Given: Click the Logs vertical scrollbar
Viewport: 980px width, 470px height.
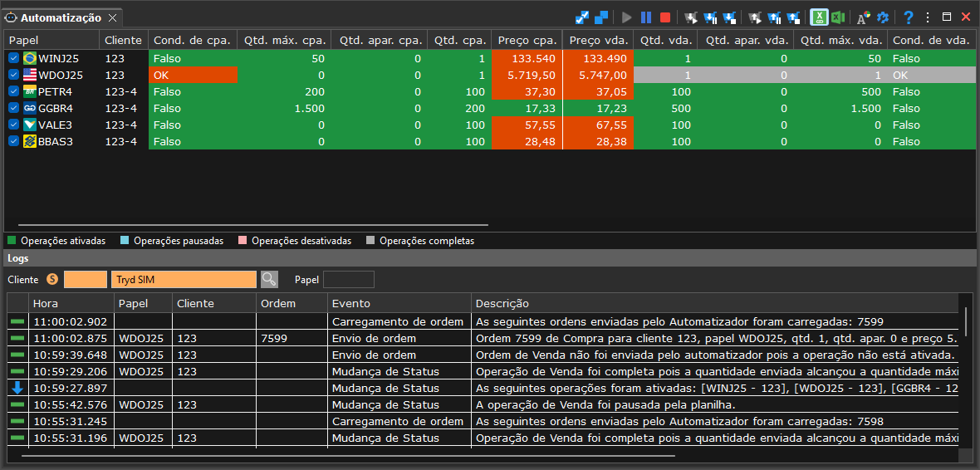Looking at the screenshot, I should pyautogui.click(x=966, y=322).
